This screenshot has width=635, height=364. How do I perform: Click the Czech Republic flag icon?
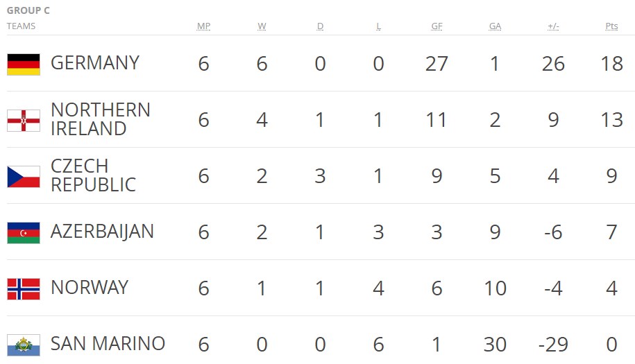[x=24, y=176]
